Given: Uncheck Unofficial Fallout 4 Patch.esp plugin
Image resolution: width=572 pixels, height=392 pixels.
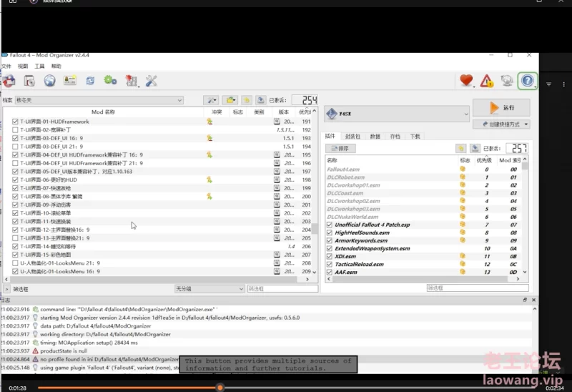Looking at the screenshot, I should (x=330, y=225).
